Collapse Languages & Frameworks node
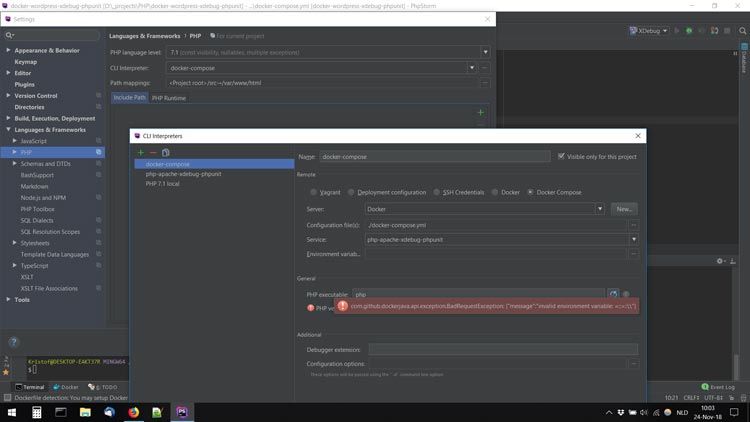Viewport: 750px width, 422px height. pyautogui.click(x=8, y=130)
